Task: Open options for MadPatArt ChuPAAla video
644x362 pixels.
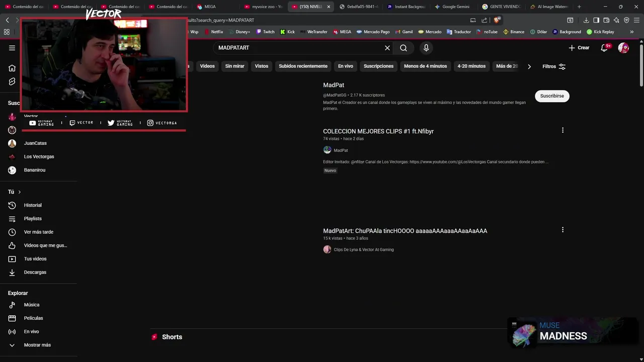Action: [x=562, y=230]
